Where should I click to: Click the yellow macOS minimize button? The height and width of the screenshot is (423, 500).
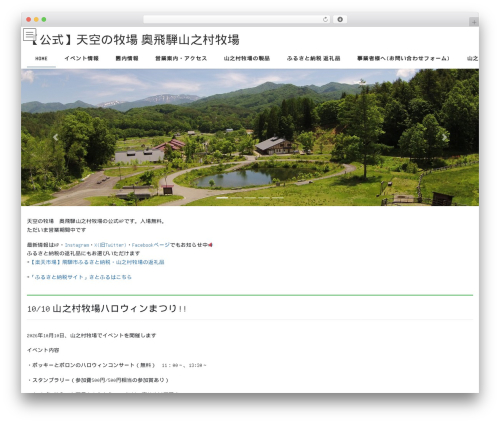point(36,19)
